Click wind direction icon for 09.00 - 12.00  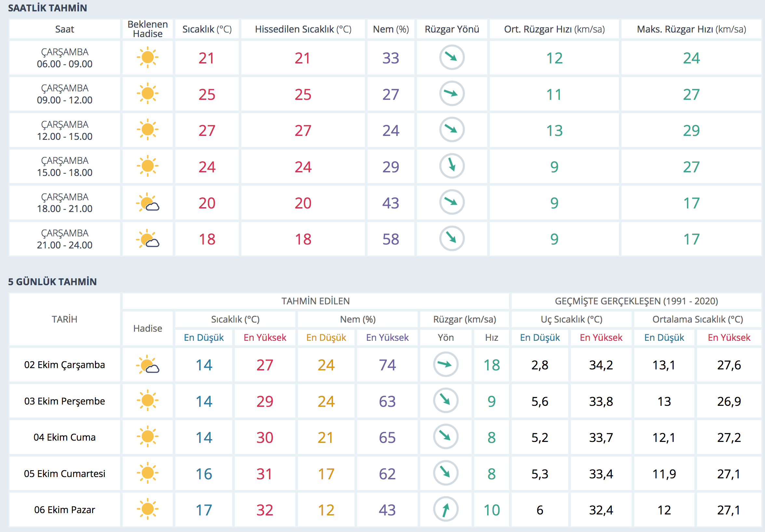tap(451, 94)
